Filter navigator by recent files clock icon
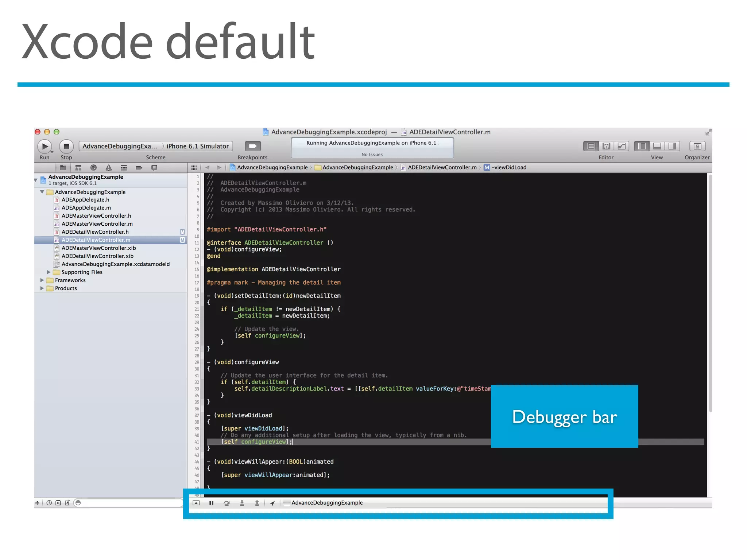747x560 pixels. 49,503
